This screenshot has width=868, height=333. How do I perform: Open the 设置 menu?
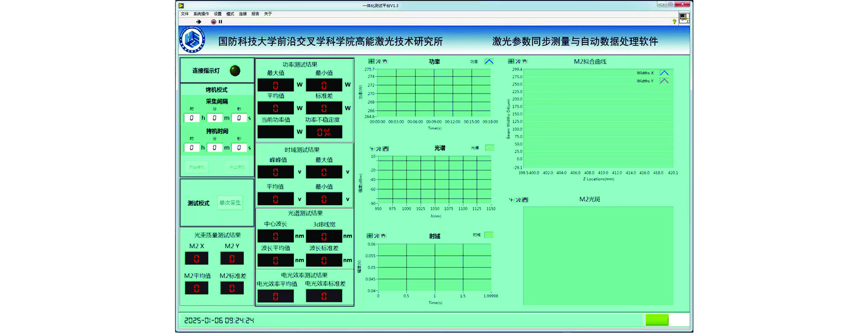point(218,14)
